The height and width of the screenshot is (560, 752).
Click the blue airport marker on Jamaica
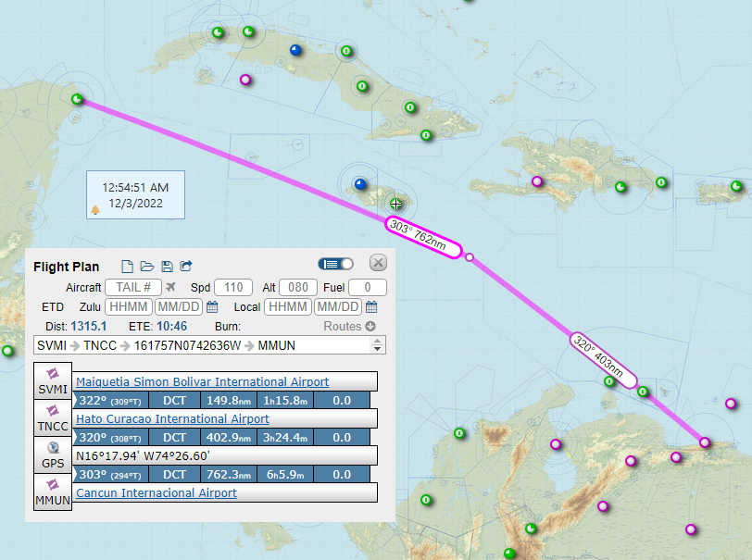pyautogui.click(x=360, y=183)
